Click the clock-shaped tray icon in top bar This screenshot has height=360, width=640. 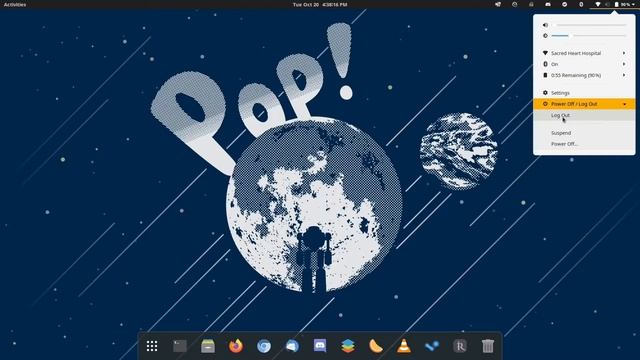point(515,4)
